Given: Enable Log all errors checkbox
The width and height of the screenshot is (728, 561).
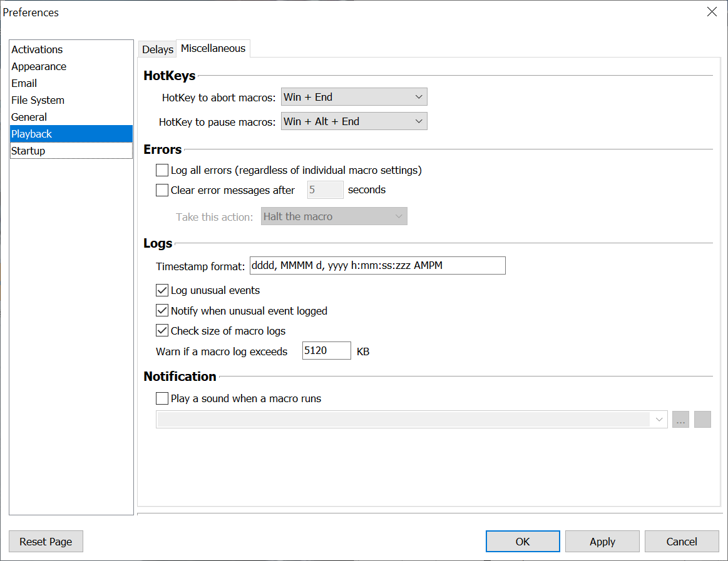Looking at the screenshot, I should tap(162, 170).
